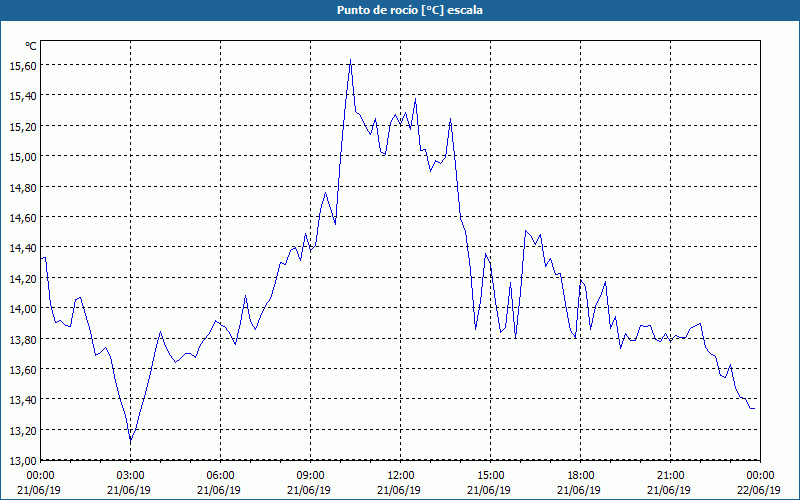Screen dimensions: 800x500
Task: Select the 14,00 y-axis label
Action: (x=23, y=308)
